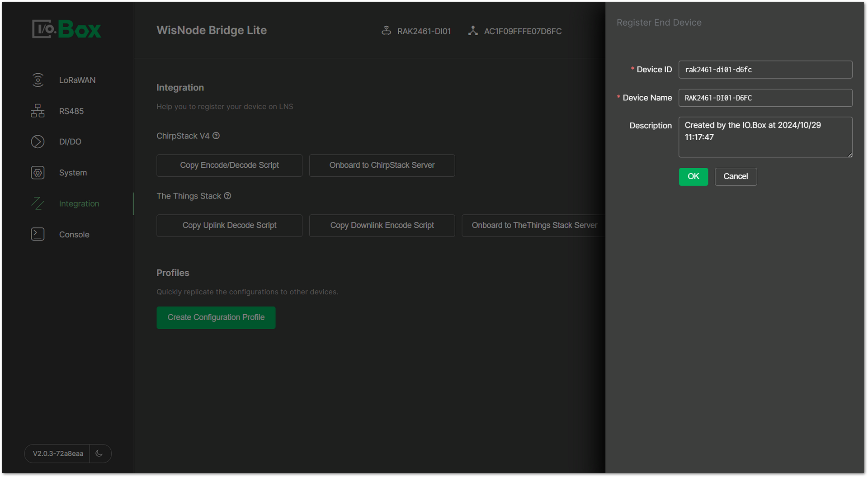The width and height of the screenshot is (868, 477).
Task: Click Onboard to TheThings Stack Server
Action: pyautogui.click(x=533, y=226)
